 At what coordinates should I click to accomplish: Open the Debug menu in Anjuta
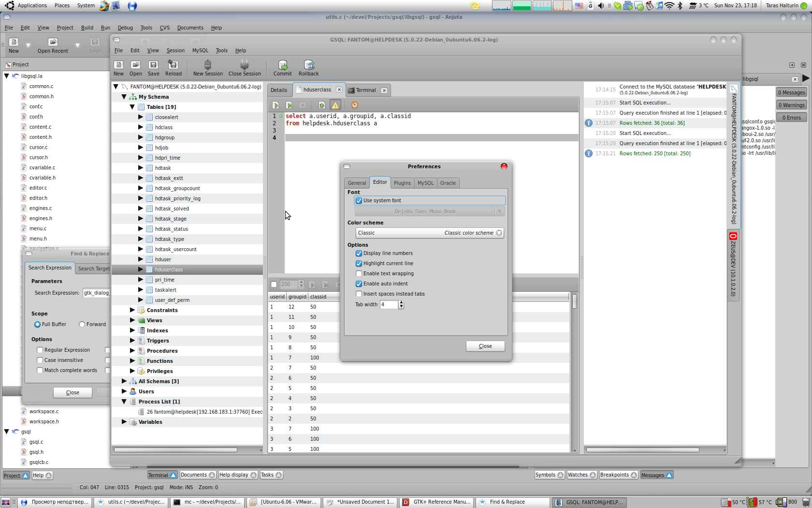coord(125,28)
